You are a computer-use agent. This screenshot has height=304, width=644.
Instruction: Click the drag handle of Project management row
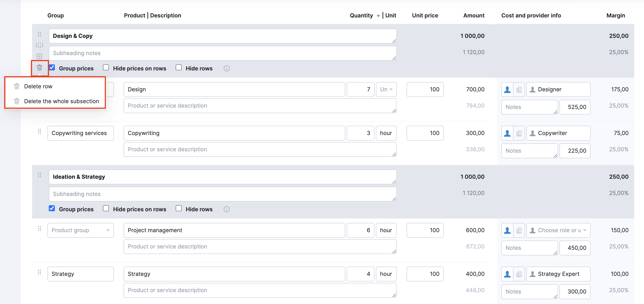[39, 228]
